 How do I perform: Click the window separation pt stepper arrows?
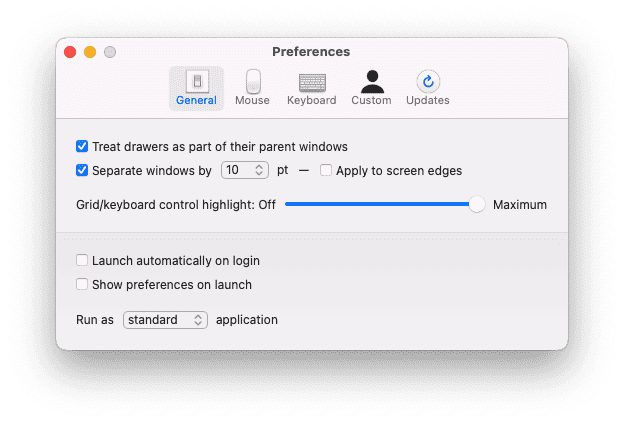point(260,170)
